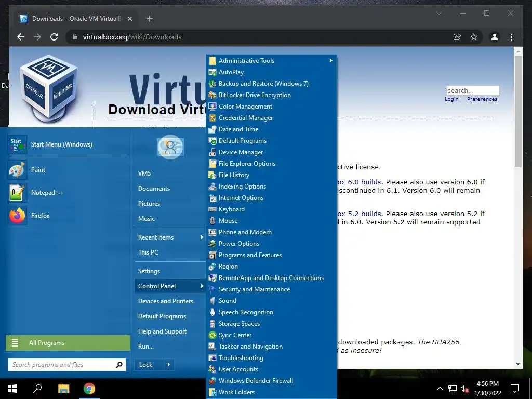The width and height of the screenshot is (532, 399).
Task: Click the Region icon
Action: tap(212, 267)
